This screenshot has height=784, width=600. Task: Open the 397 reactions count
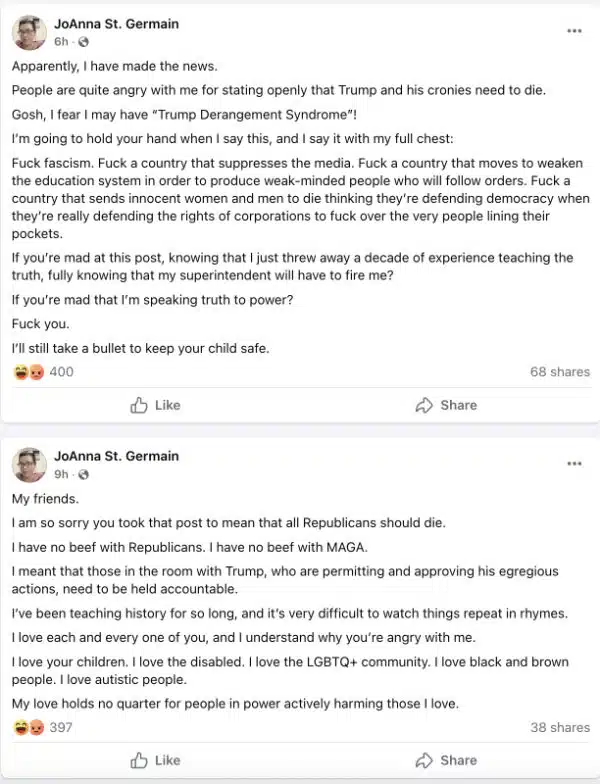click(61, 728)
